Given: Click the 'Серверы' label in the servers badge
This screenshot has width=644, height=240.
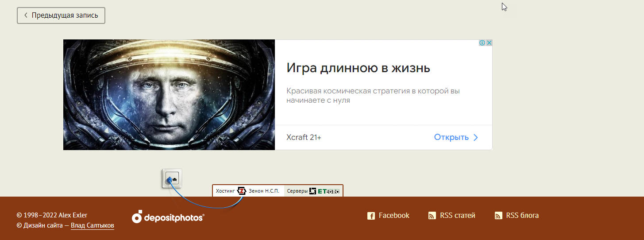Looking at the screenshot, I should coord(297,191).
